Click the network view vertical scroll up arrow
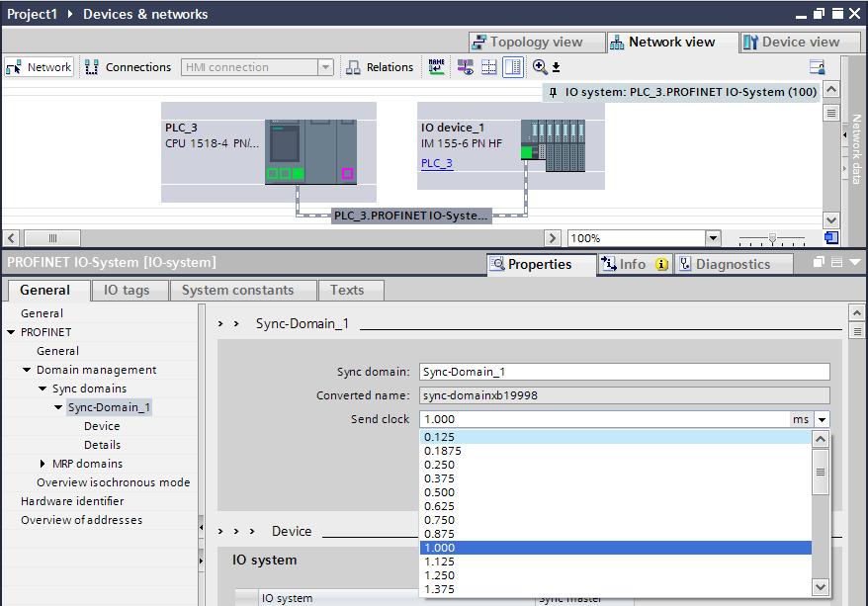The width and height of the screenshot is (868, 606). [x=830, y=89]
